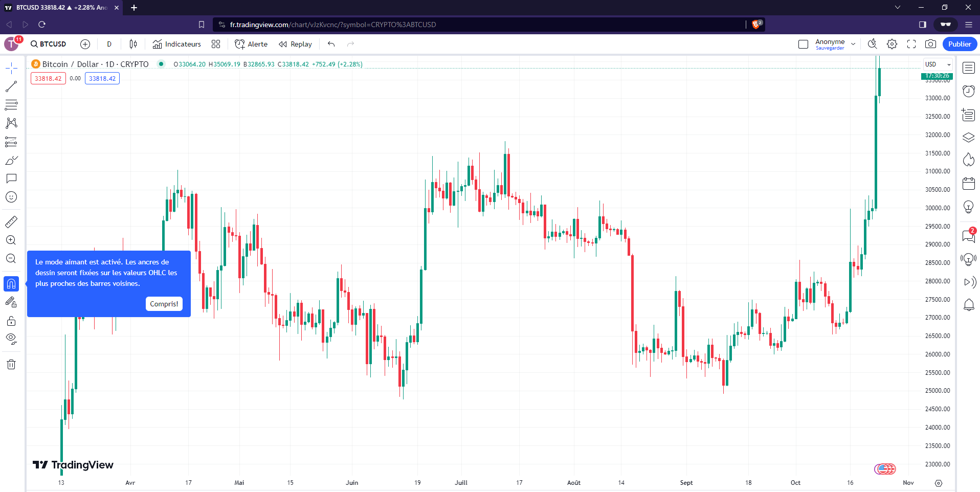Toggle magnet mode in left toolbar

pyautogui.click(x=11, y=284)
